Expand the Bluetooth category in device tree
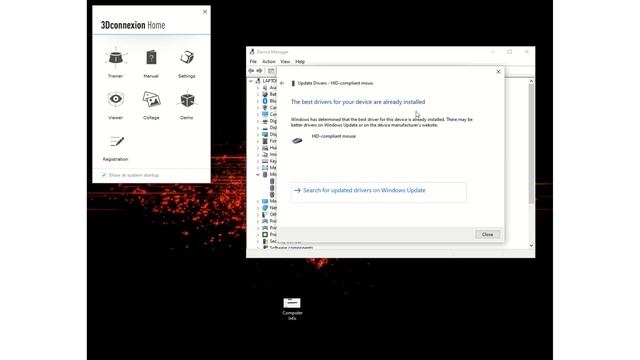Viewport: 640px width, 360px height. tap(258, 101)
